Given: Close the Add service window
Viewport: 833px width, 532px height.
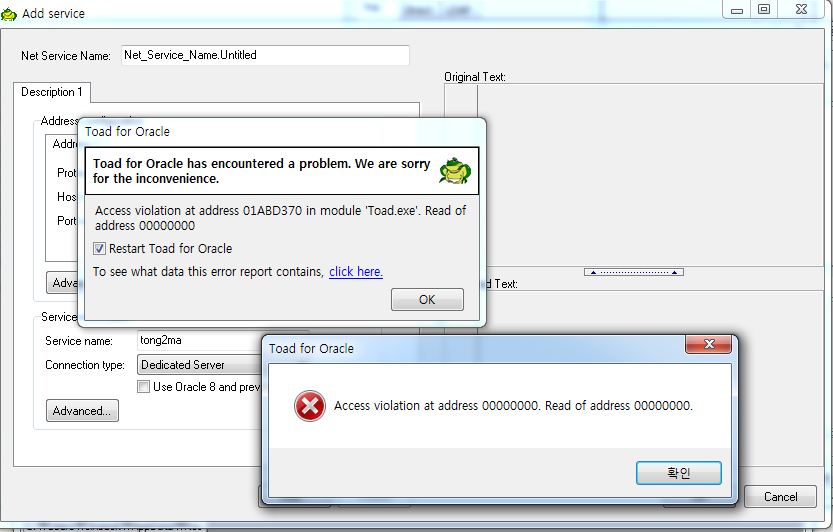Looking at the screenshot, I should 802,10.
